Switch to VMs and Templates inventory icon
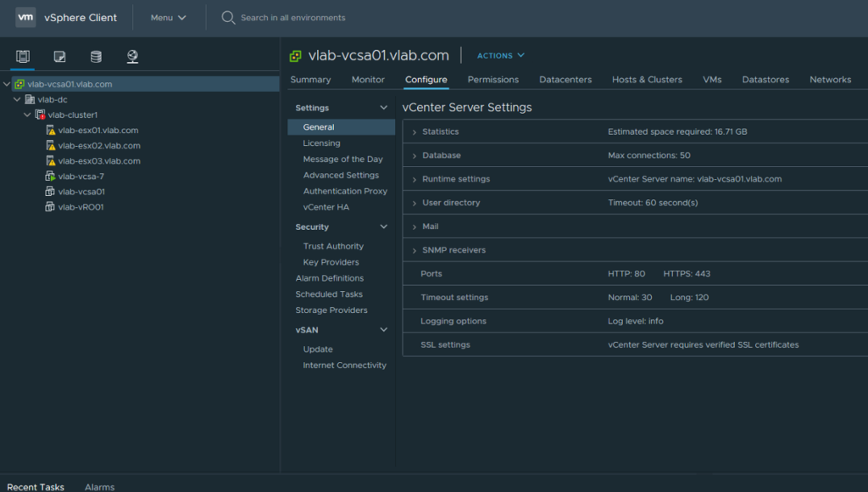The width and height of the screenshot is (868, 492). [x=59, y=56]
